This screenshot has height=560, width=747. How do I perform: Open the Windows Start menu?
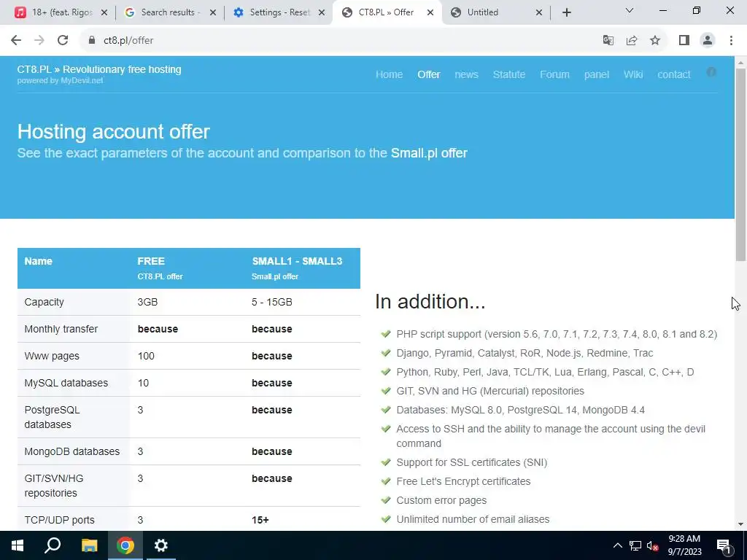pyautogui.click(x=18, y=545)
